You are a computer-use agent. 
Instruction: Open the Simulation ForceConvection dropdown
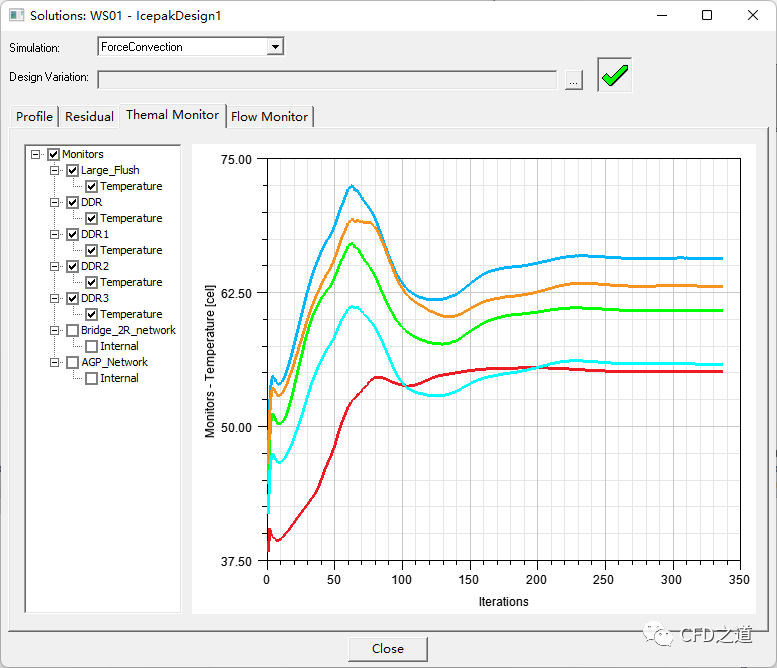275,47
